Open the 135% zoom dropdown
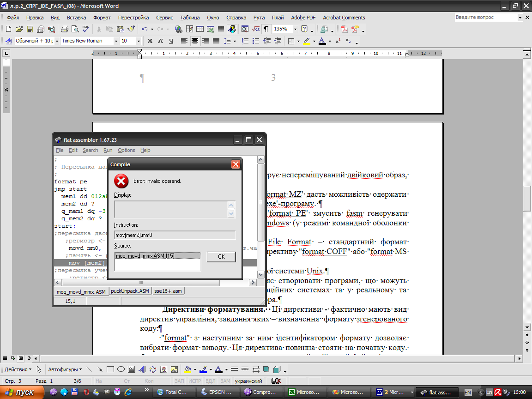The width and height of the screenshot is (532, 399). (x=295, y=29)
